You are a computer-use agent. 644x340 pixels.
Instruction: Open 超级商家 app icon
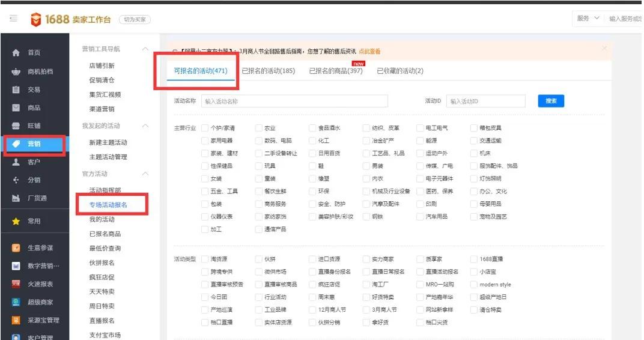[16, 302]
